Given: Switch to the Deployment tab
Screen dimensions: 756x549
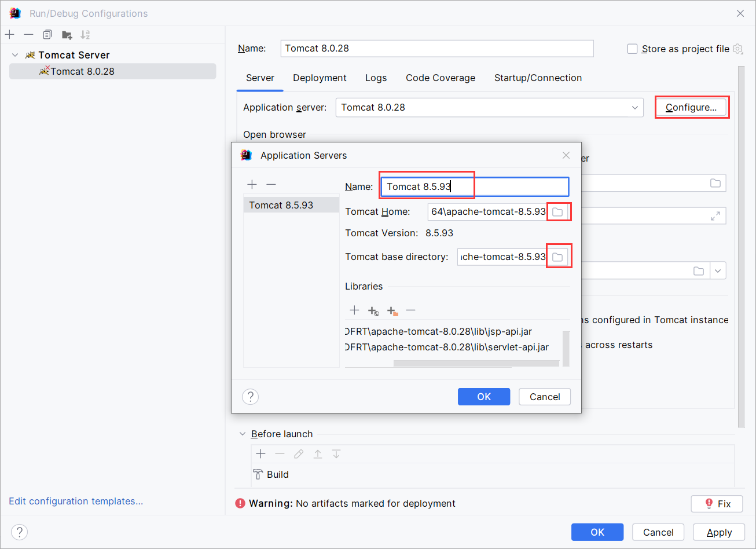Looking at the screenshot, I should pyautogui.click(x=320, y=78).
